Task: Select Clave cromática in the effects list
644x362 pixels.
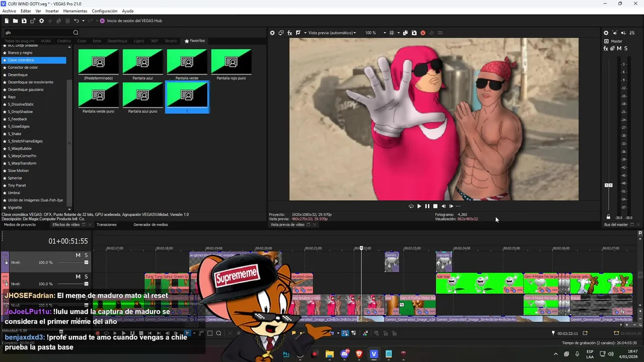Action: [34, 60]
